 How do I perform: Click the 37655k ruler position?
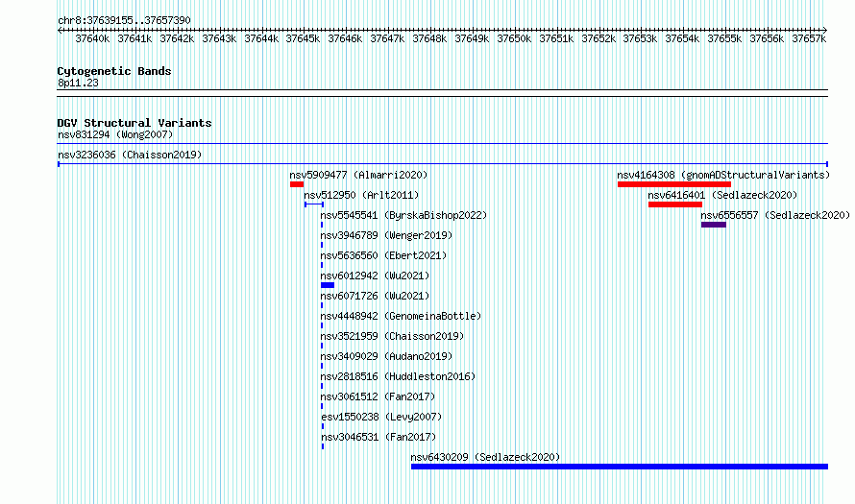point(724,38)
